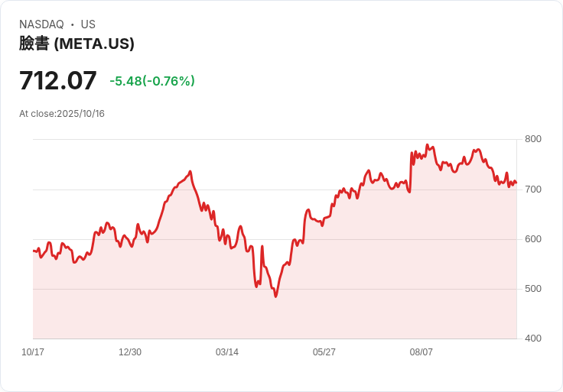Screen dimensions: 563x392
Task: Click the leftmost start of the price line
Action: click(34, 251)
